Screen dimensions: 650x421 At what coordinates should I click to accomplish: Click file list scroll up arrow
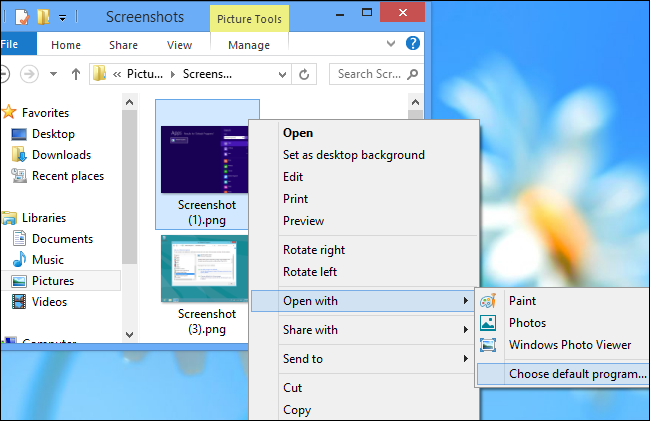(415, 102)
